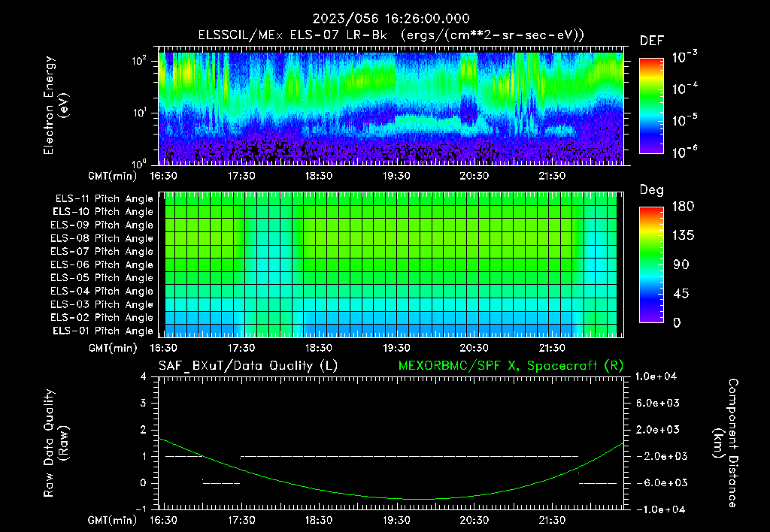The width and height of the screenshot is (770, 532).
Task: Click the DEF colorbar label
Action: click(x=652, y=41)
